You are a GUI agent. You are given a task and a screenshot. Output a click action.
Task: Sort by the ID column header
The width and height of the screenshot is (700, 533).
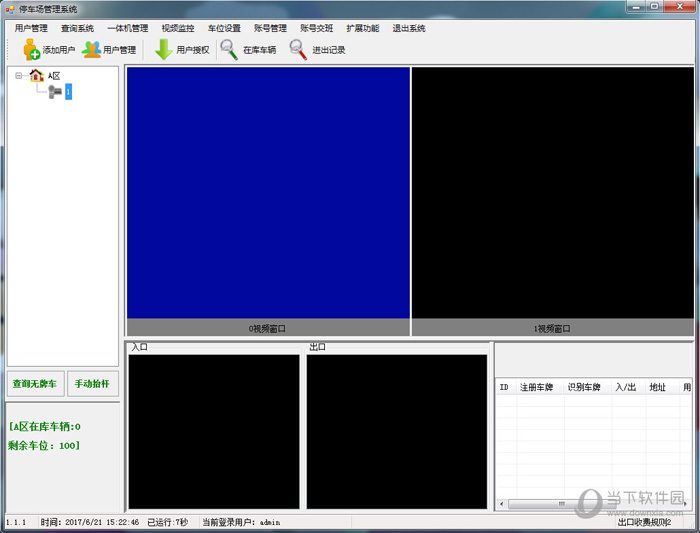pyautogui.click(x=506, y=387)
